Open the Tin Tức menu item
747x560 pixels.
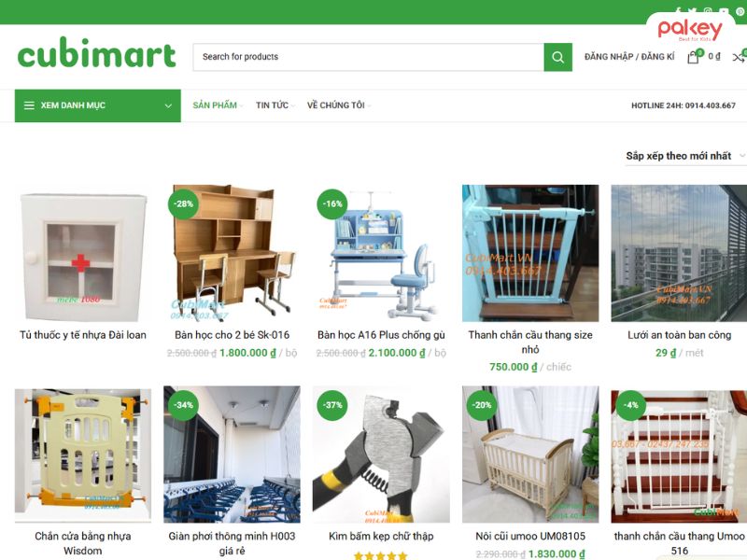coord(272,105)
